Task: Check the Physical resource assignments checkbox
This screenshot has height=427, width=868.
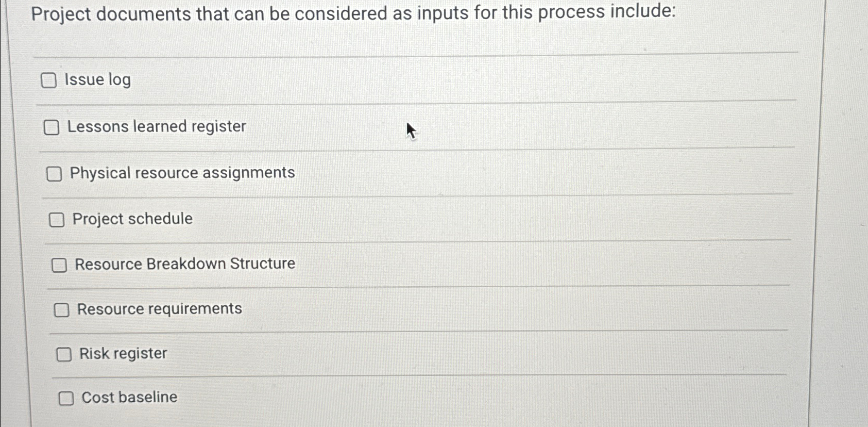Action: pyautogui.click(x=55, y=174)
